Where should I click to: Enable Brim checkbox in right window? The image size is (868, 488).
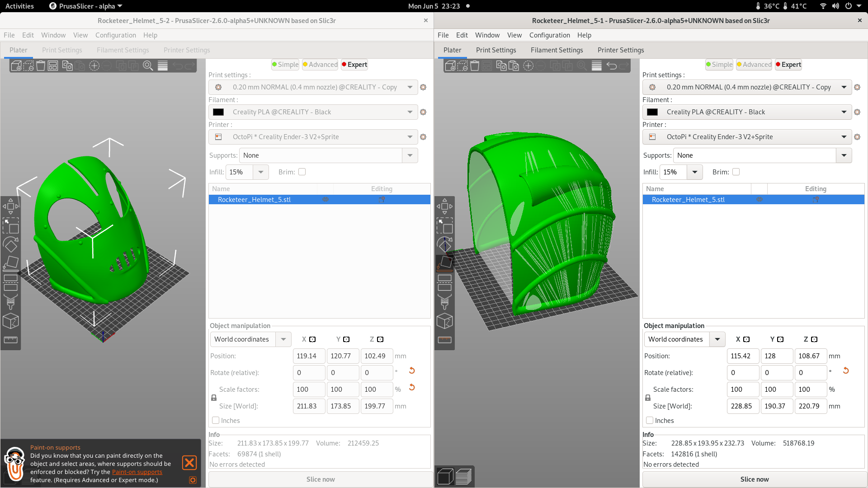coord(736,172)
